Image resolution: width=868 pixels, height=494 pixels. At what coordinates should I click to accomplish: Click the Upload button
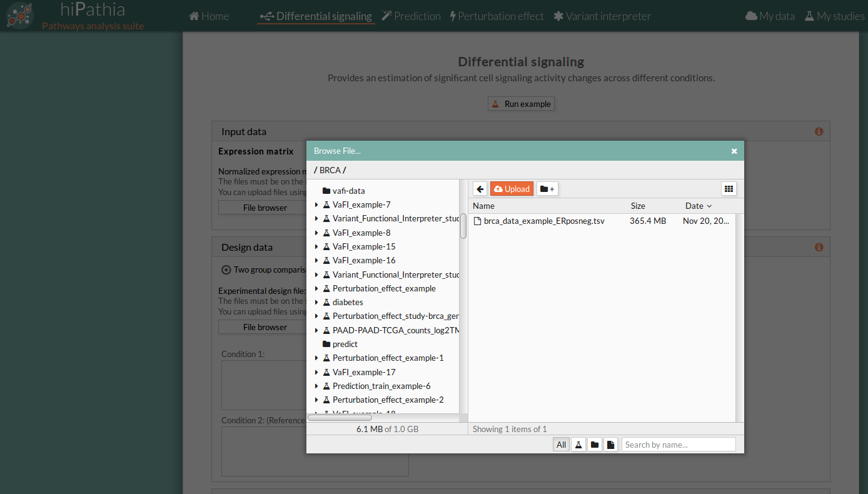pos(512,189)
